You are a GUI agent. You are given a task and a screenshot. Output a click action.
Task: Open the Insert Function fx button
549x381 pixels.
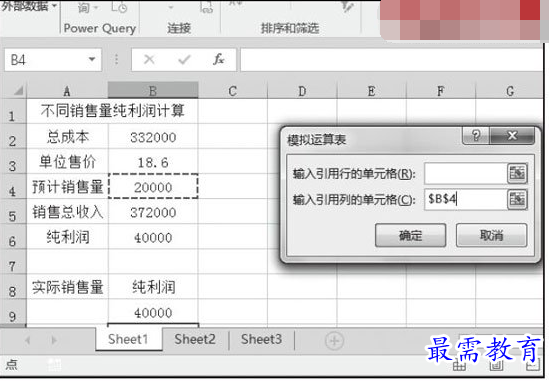tap(218, 60)
